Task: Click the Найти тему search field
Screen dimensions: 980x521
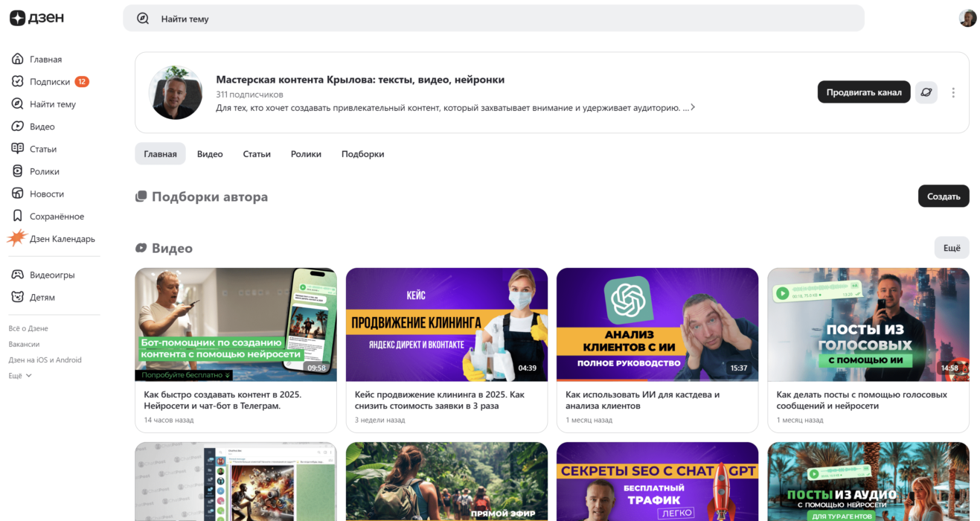Action: 493,19
